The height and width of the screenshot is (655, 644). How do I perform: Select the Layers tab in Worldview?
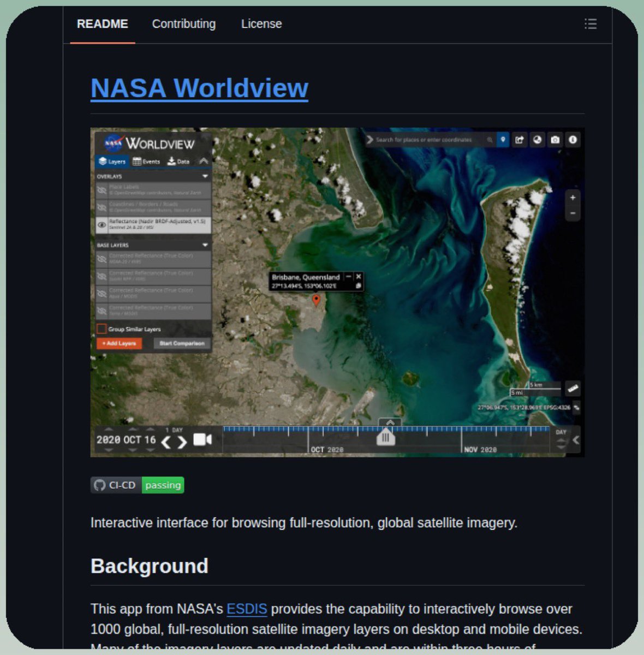(x=112, y=162)
